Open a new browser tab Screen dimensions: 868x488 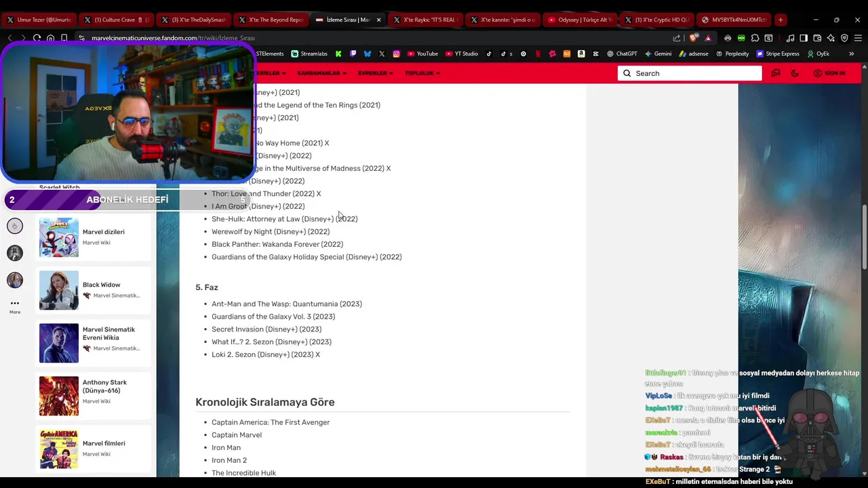[x=781, y=20]
